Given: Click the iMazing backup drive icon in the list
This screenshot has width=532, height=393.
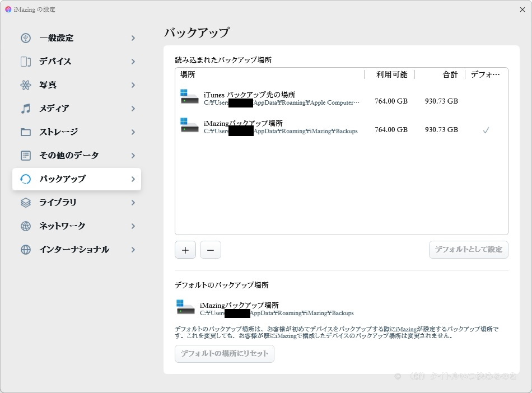Looking at the screenshot, I should coord(189,125).
